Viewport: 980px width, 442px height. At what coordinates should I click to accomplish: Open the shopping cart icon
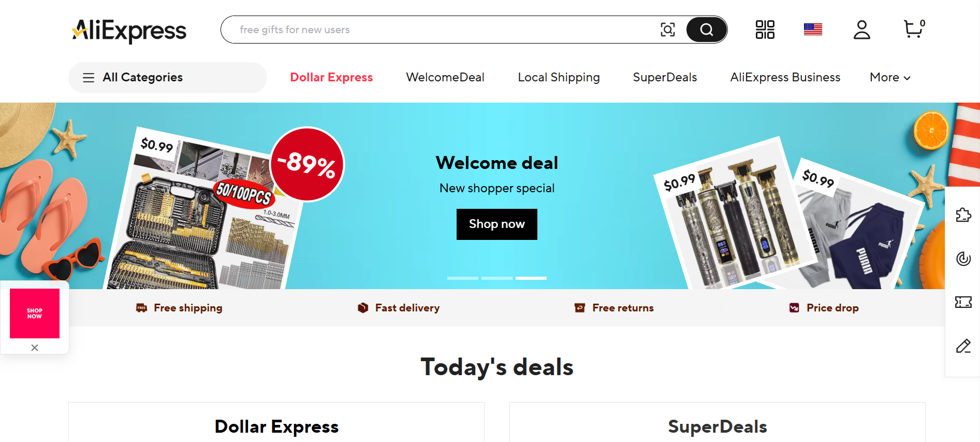coord(914,29)
